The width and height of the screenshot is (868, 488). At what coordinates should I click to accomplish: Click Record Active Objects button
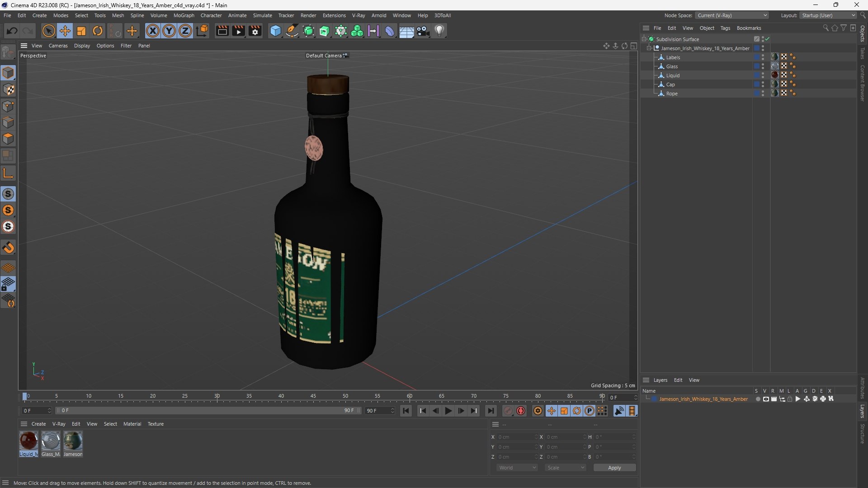pos(508,411)
